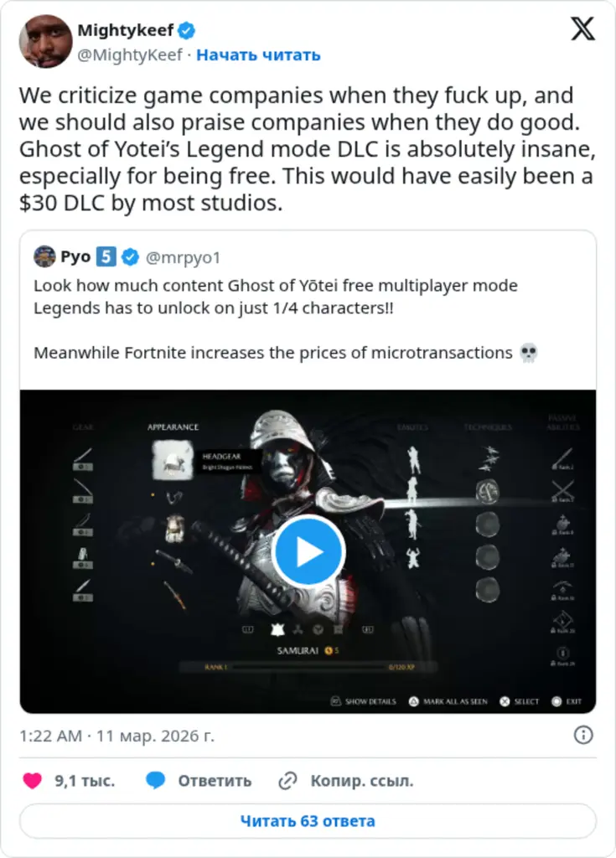Screen dimensions: 616x858
Task: Click the info icon on the tweet
Action: [584, 735]
